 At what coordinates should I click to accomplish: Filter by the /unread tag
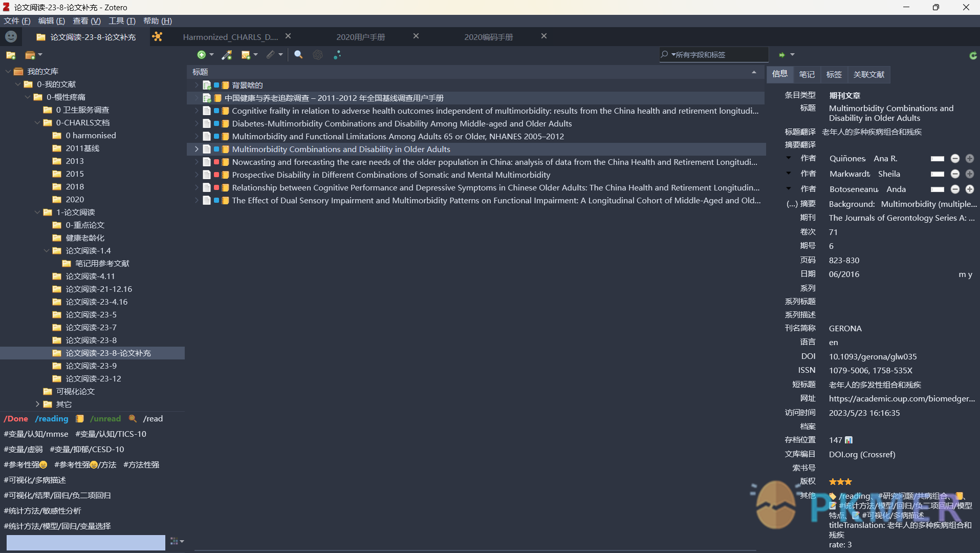(x=105, y=419)
